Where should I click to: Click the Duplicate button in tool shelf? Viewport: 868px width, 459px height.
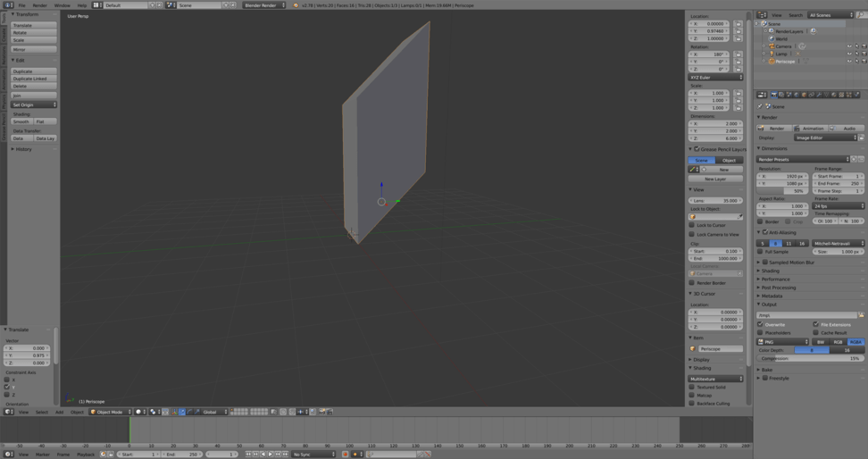point(34,71)
